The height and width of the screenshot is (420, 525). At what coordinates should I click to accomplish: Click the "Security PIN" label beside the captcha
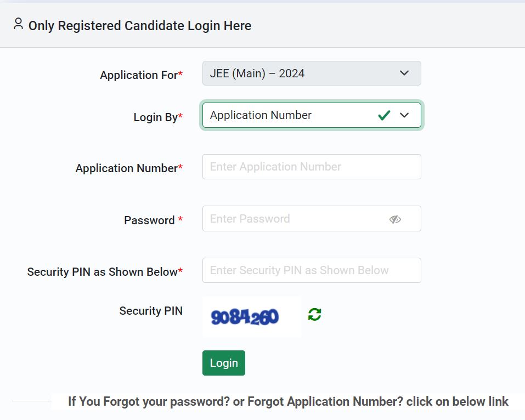pyautogui.click(x=151, y=311)
